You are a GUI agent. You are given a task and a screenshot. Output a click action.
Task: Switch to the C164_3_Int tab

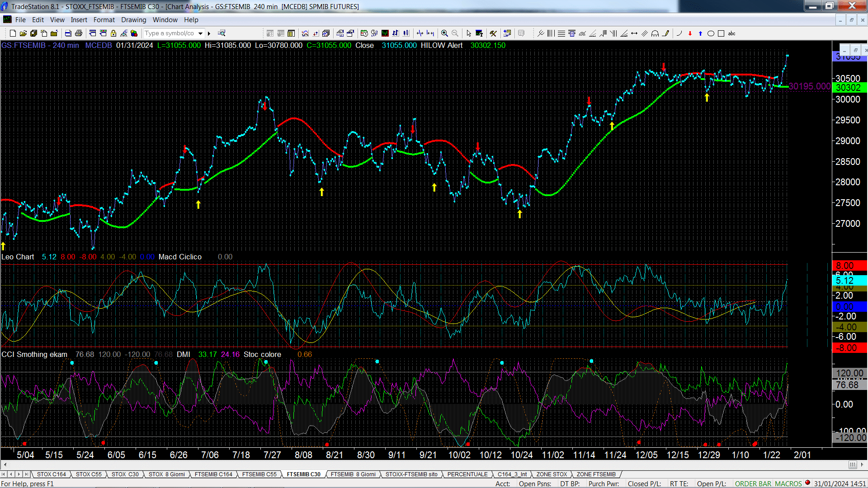coord(512,474)
